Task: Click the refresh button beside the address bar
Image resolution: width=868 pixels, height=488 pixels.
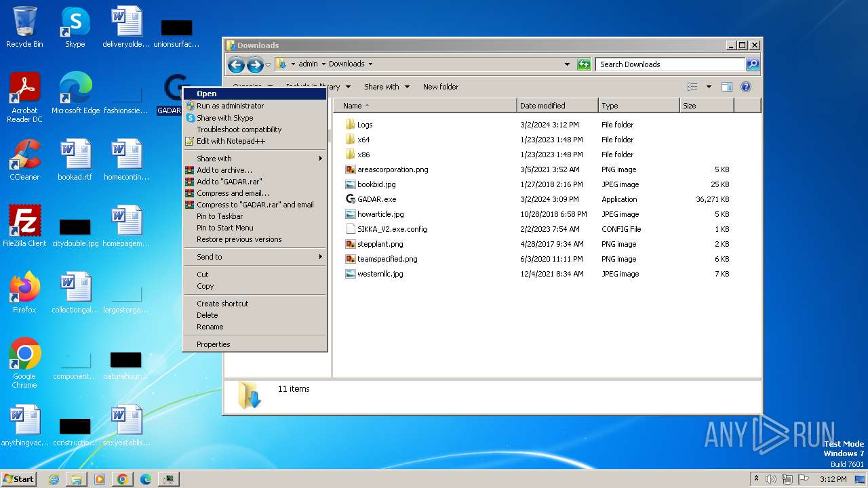Action: 584,64
